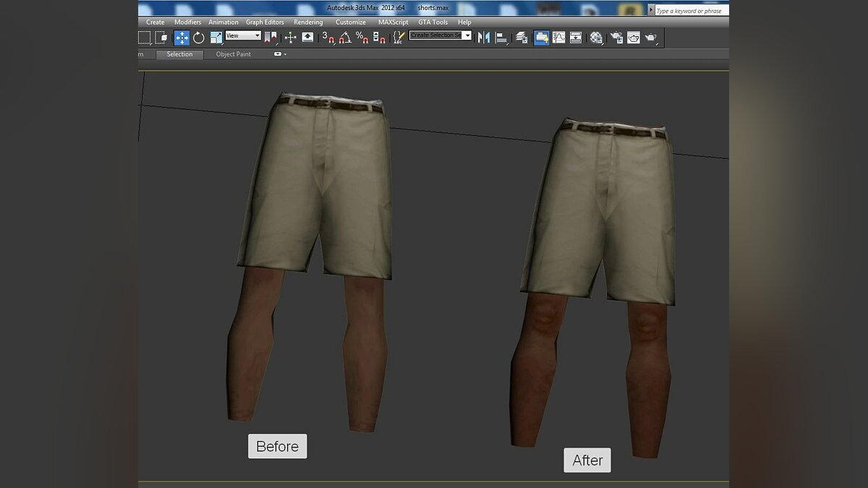The height and width of the screenshot is (488, 868).
Task: Open the GTA Tools menu
Action: coord(433,22)
